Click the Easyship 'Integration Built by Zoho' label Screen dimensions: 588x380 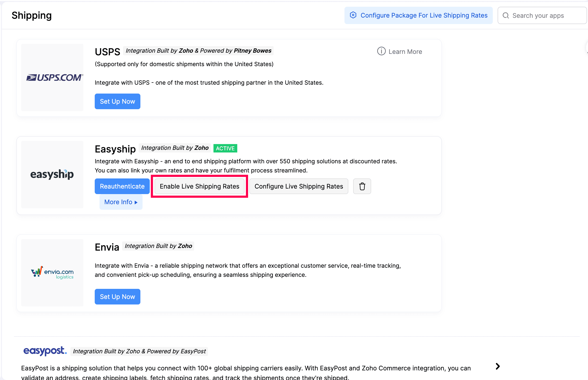(175, 148)
